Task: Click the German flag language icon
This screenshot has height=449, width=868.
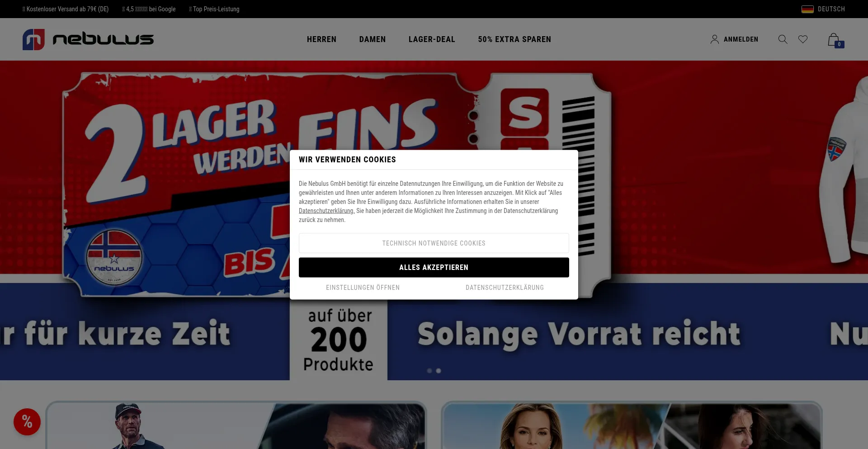Action: [807, 9]
